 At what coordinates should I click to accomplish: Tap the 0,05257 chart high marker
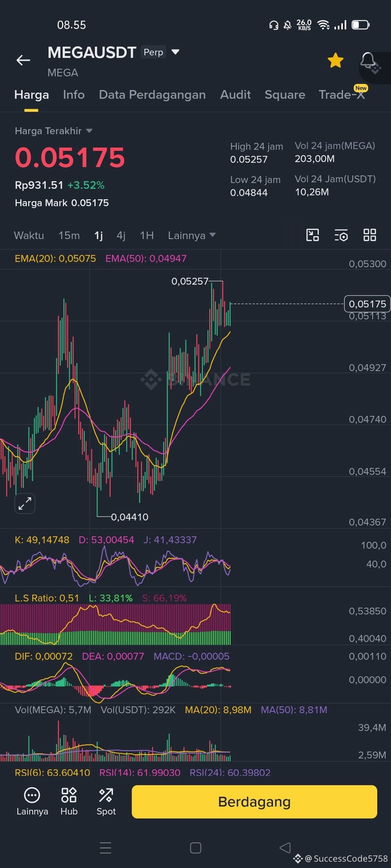pos(190,281)
